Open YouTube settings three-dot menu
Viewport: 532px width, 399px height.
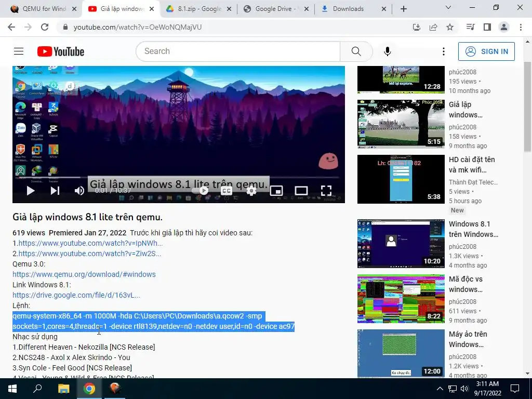point(444,51)
